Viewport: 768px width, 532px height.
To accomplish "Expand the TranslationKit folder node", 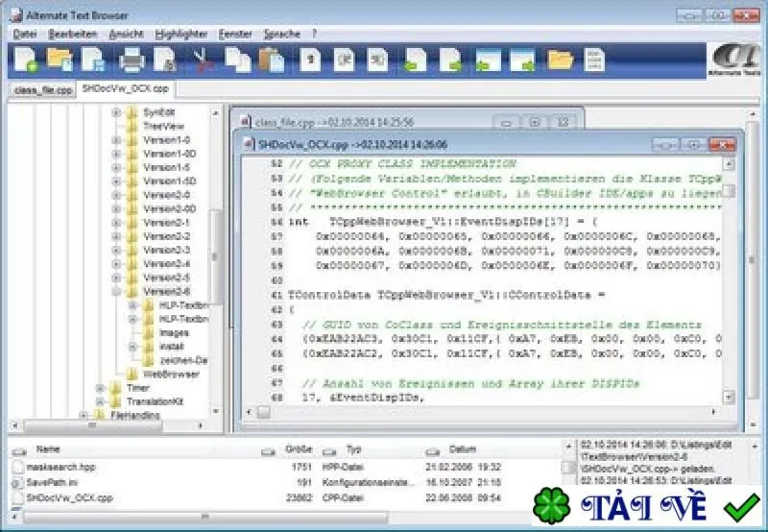I will 100,401.
